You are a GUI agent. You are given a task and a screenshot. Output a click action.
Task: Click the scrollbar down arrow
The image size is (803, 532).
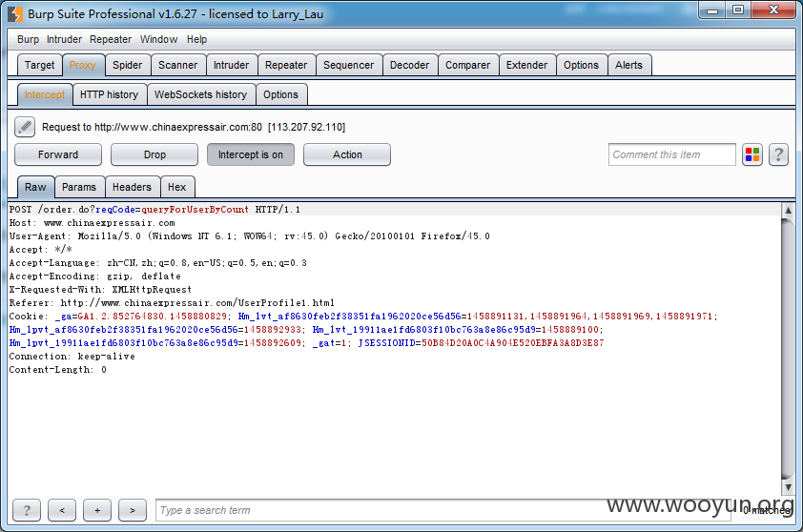(788, 487)
